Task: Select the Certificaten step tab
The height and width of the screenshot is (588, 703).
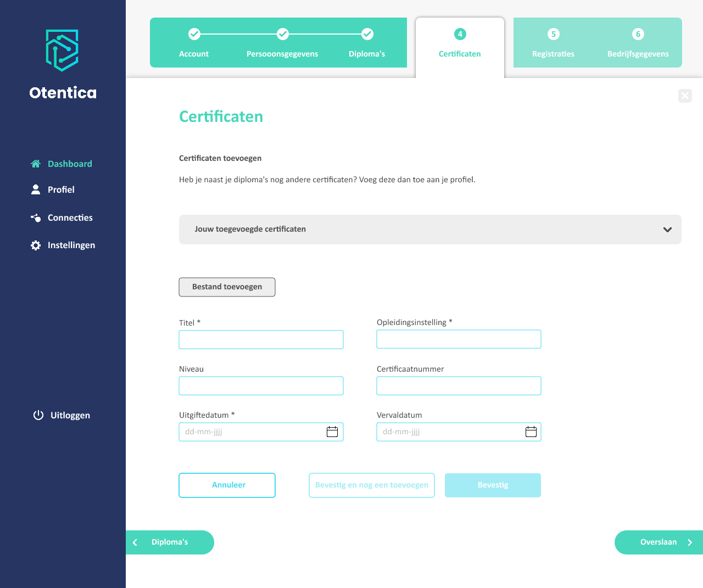Action: [460, 47]
